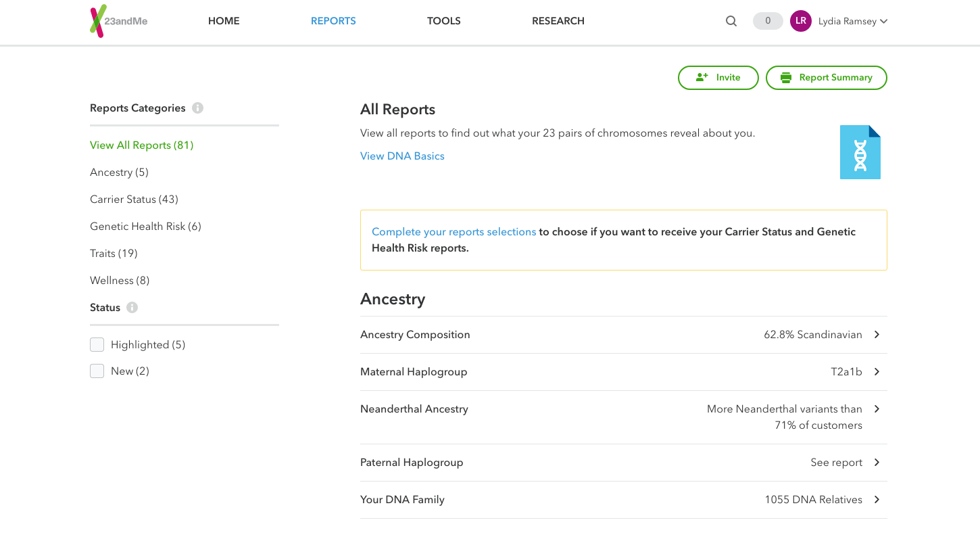Click the T2a1b haplogroup value
The width and height of the screenshot is (980, 537).
pyautogui.click(x=846, y=372)
